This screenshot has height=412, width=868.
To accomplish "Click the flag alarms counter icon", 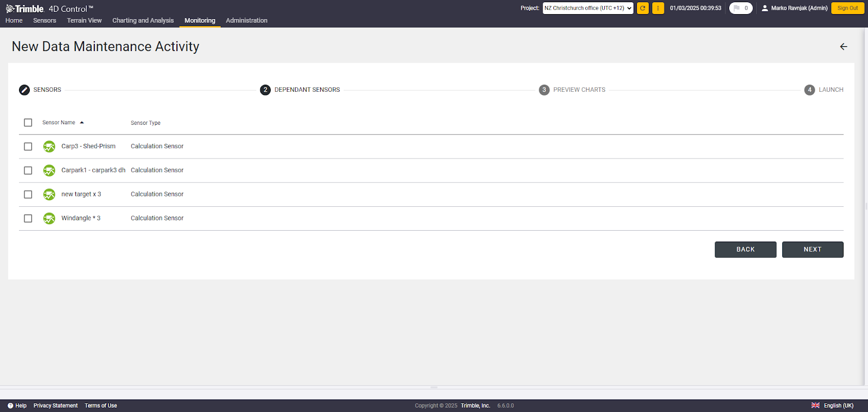I will (741, 8).
